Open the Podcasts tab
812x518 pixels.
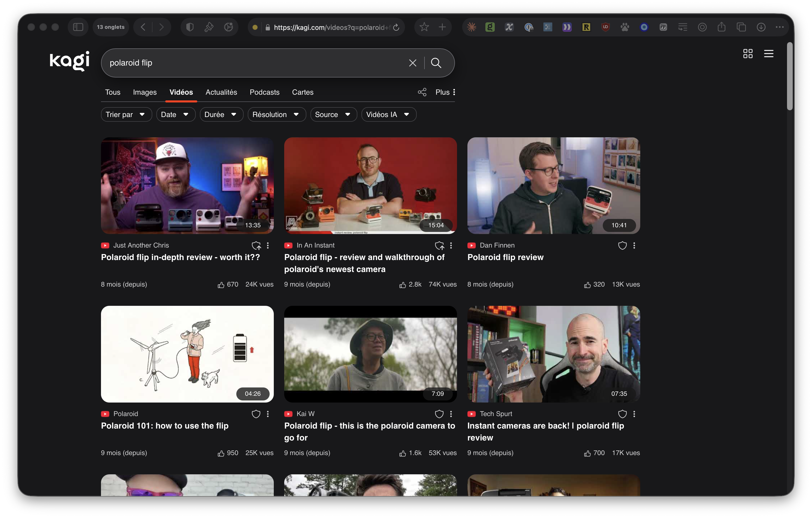264,92
